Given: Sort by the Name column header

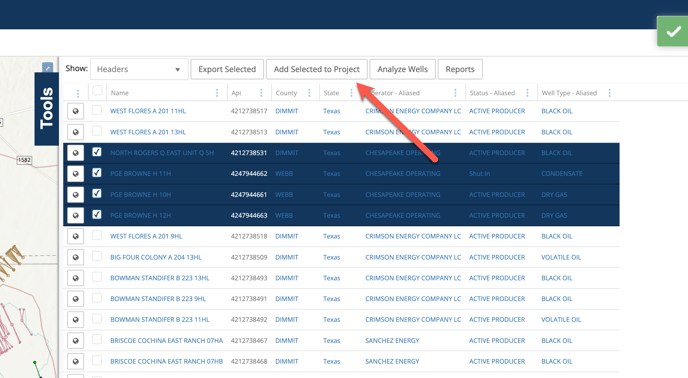Looking at the screenshot, I should coord(120,93).
